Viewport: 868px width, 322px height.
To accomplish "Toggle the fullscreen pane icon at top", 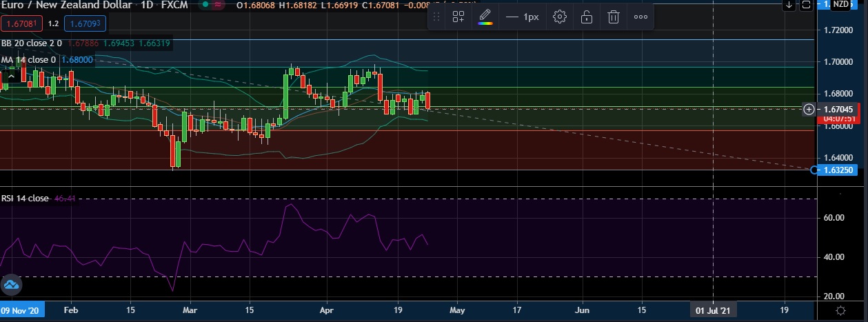I will pos(806,5).
